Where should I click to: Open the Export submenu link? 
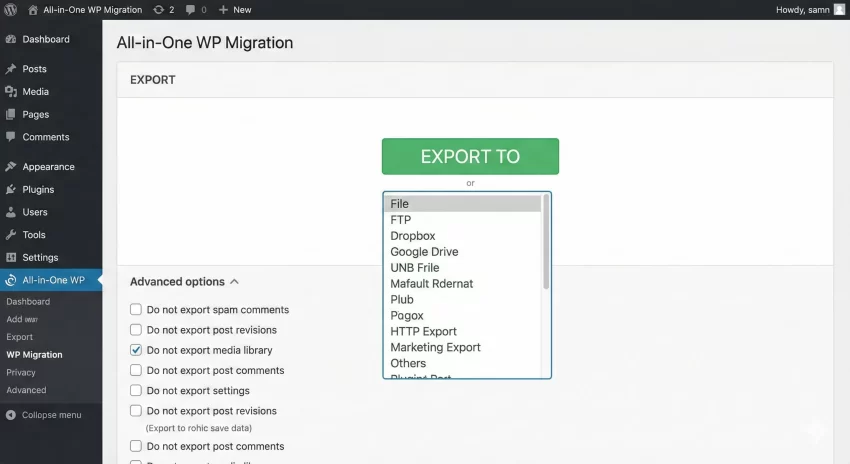coord(20,337)
